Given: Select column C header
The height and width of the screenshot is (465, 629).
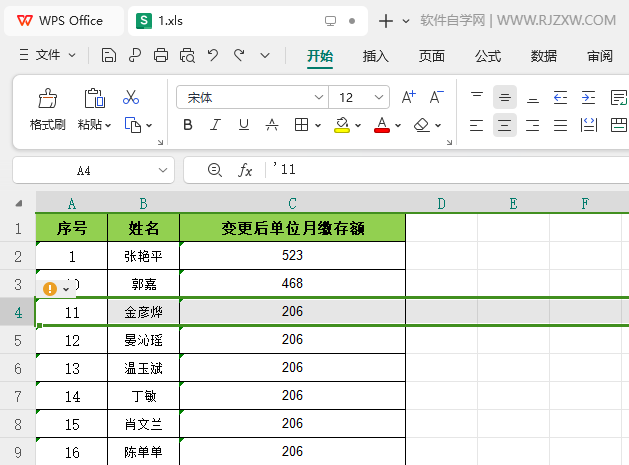Looking at the screenshot, I should click(292, 203).
